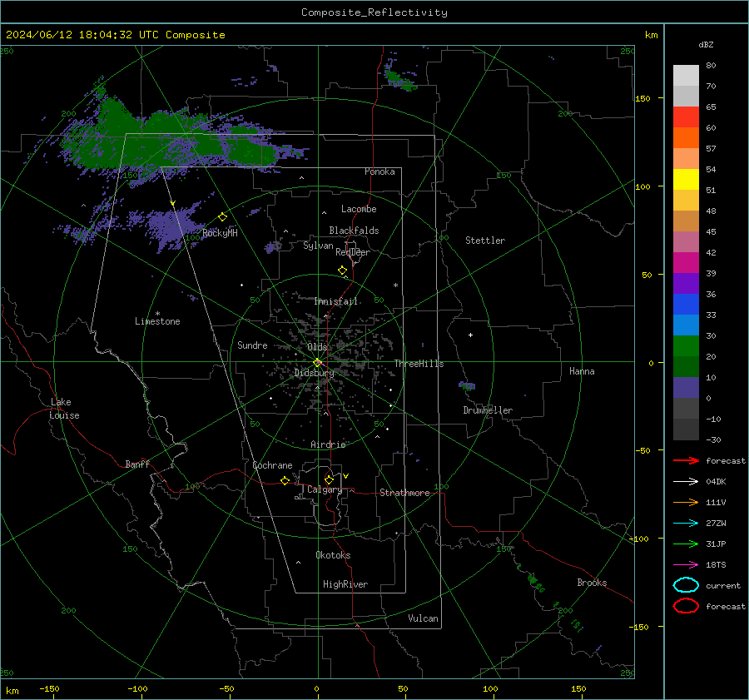The image size is (749, 700).
Task: Click the 80 dBZ color swatch
Action: point(686,76)
